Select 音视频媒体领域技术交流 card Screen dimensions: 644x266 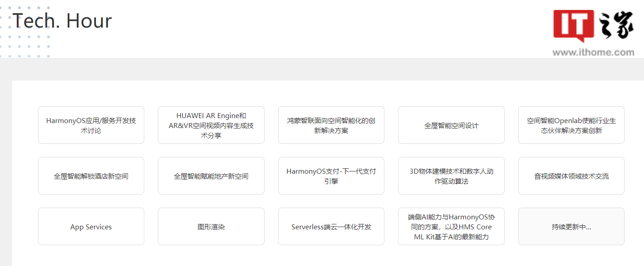(571, 176)
